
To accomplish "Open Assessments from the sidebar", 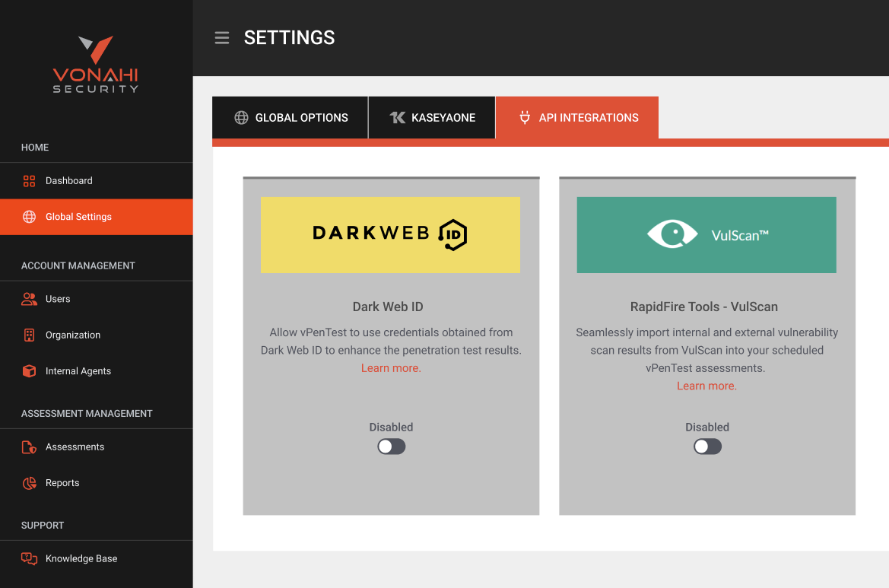I will pyautogui.click(x=75, y=447).
